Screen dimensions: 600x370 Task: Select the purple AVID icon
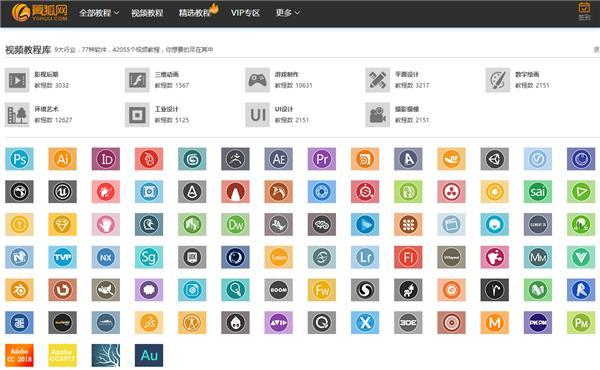click(279, 323)
